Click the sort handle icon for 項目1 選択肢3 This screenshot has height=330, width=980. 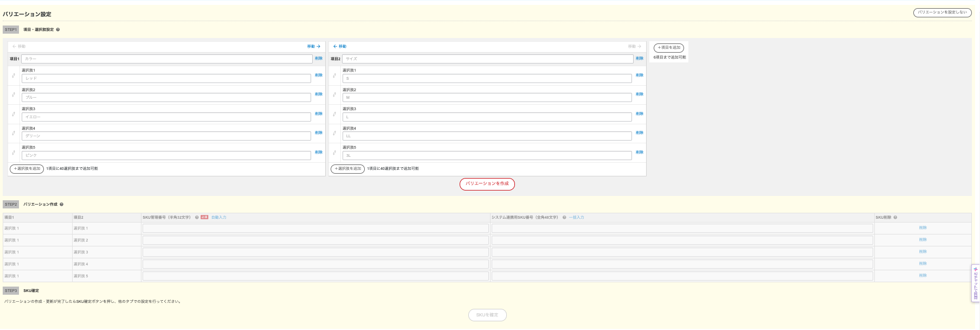pos(14,114)
